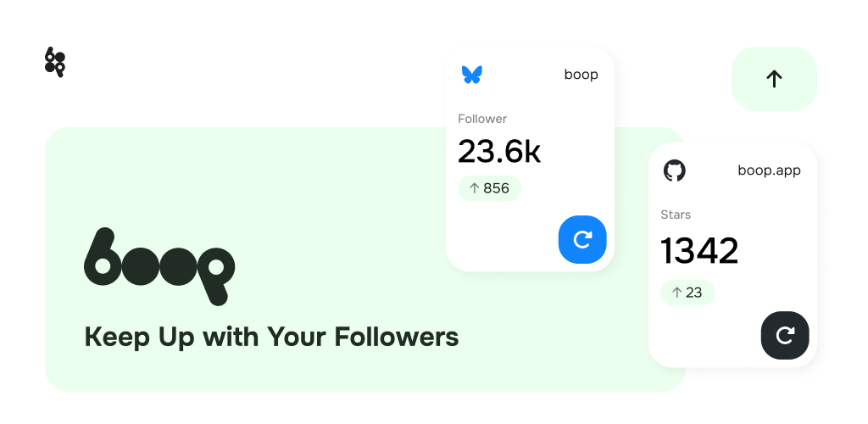Refresh the Bluesky follower count
Image resolution: width=868 pixels, height=424 pixels.
point(582,240)
